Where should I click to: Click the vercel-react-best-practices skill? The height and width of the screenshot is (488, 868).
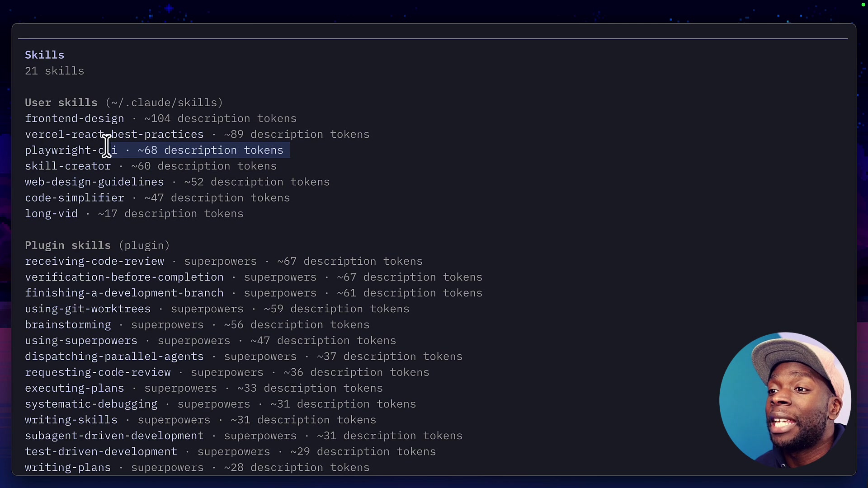[x=114, y=134]
